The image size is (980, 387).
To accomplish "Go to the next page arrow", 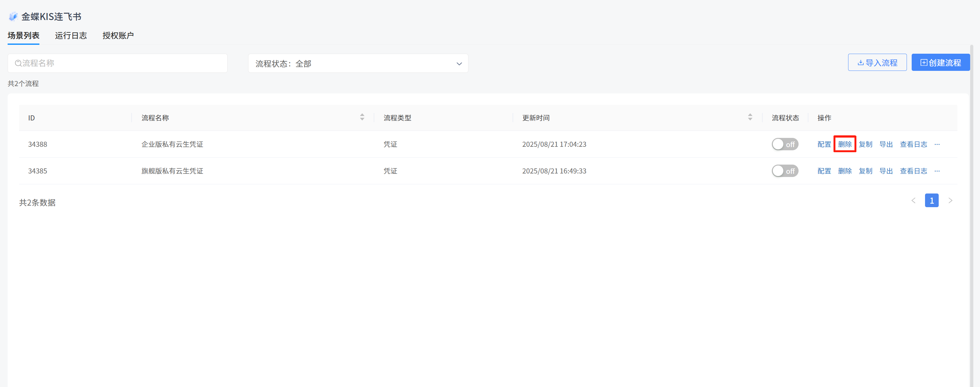I will tap(950, 200).
